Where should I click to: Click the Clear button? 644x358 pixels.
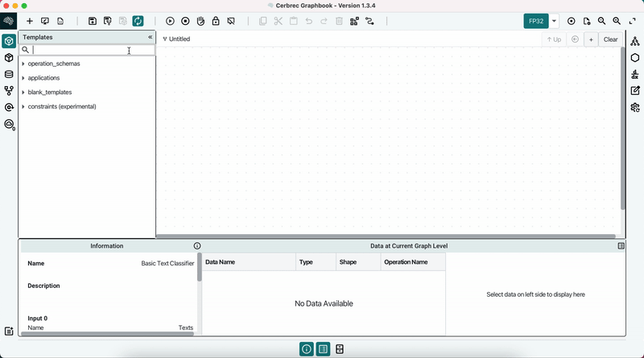[x=610, y=39]
